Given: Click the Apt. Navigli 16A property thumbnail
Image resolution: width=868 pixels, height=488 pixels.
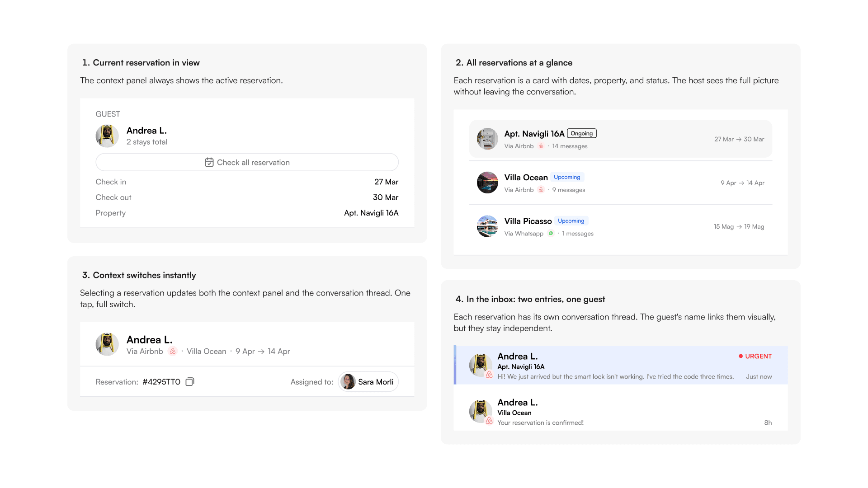Looking at the screenshot, I should (487, 139).
